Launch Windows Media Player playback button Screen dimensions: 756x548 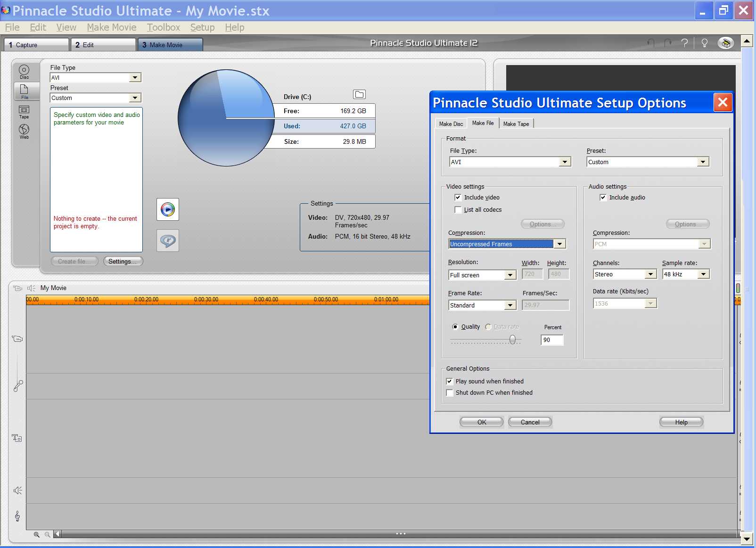pyautogui.click(x=168, y=209)
